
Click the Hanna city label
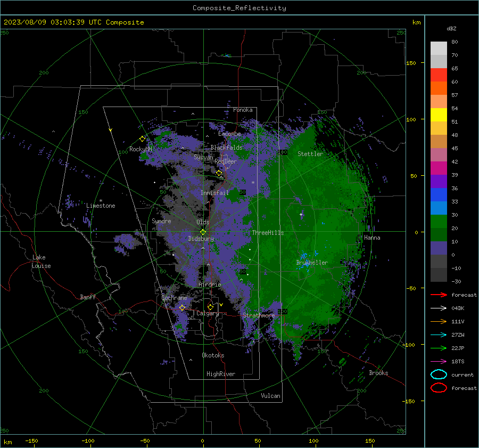[x=372, y=238]
